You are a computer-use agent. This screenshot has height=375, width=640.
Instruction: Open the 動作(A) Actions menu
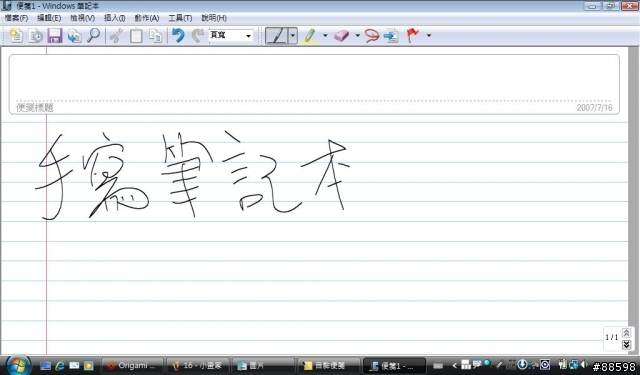(147, 18)
